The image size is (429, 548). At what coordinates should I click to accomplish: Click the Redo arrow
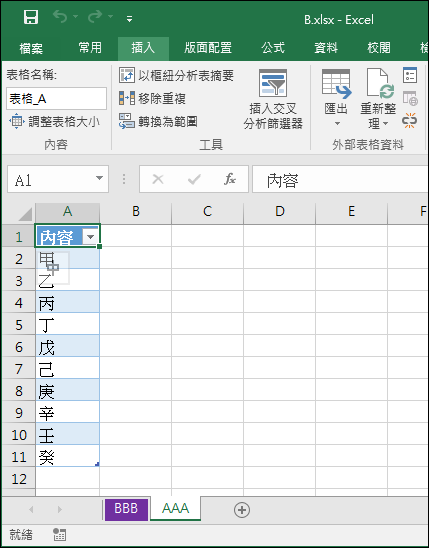(x=95, y=17)
